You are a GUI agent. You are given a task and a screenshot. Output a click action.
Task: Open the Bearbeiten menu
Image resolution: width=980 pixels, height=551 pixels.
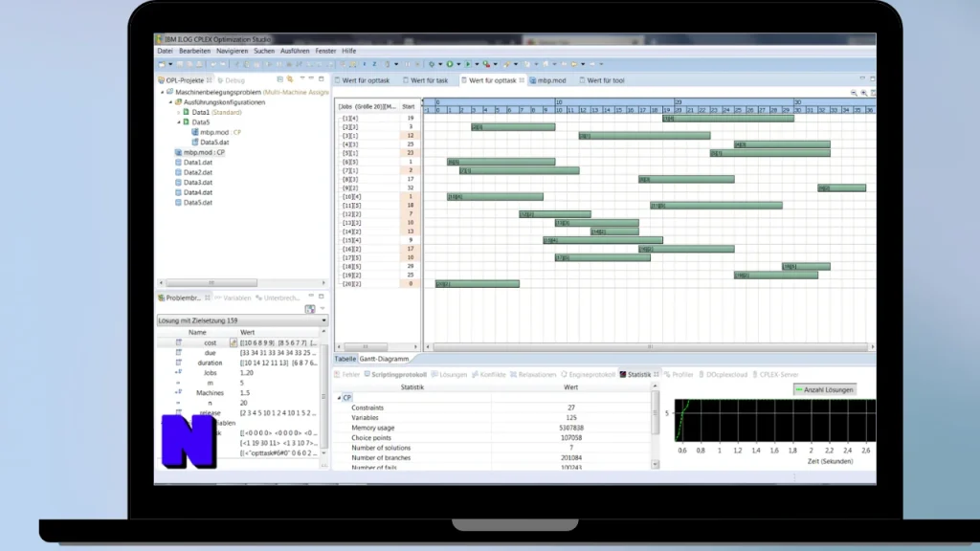(x=194, y=51)
